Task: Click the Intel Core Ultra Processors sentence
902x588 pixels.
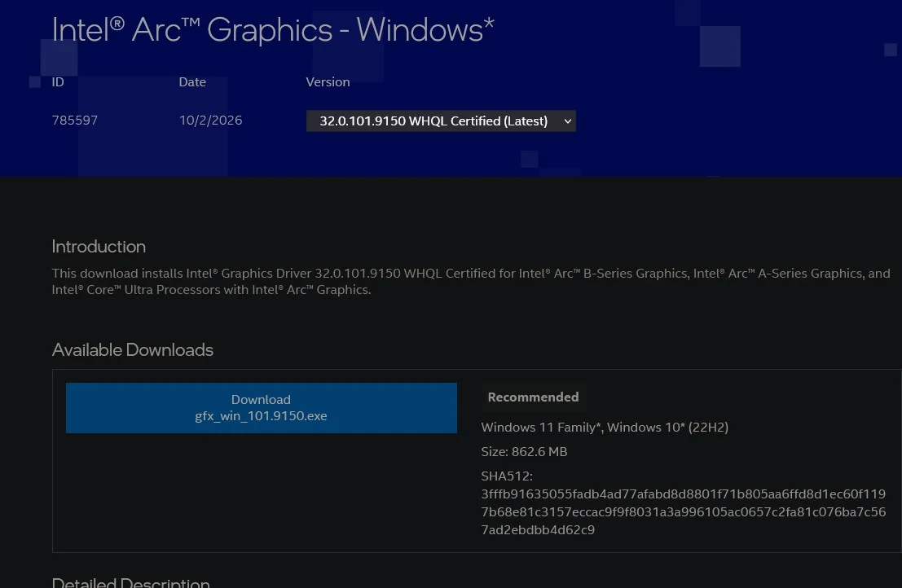Action: point(211,290)
